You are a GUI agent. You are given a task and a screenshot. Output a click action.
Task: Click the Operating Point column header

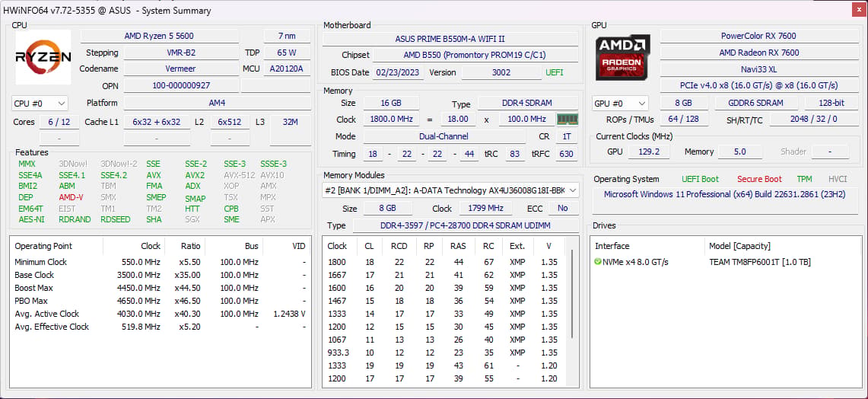pyautogui.click(x=56, y=246)
